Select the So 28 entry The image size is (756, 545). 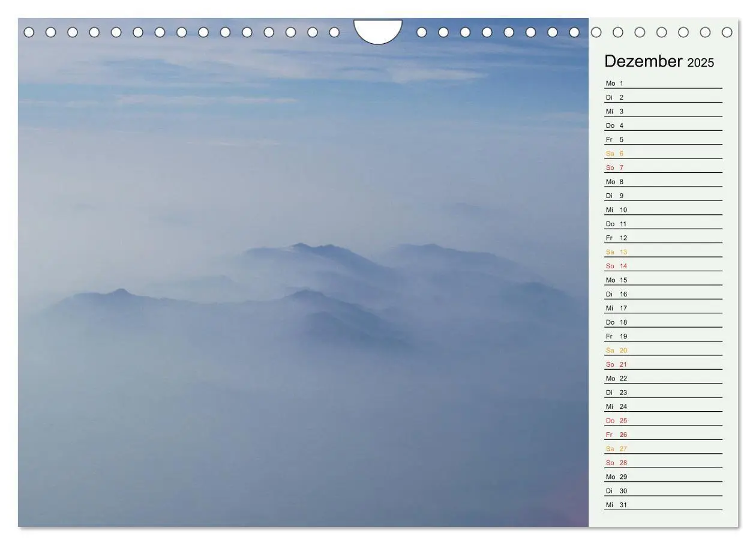click(x=663, y=463)
